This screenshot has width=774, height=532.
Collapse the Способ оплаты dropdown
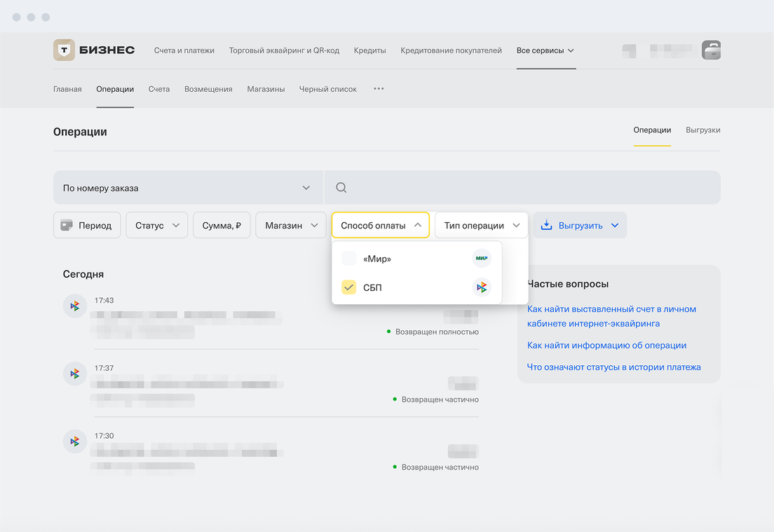380,226
